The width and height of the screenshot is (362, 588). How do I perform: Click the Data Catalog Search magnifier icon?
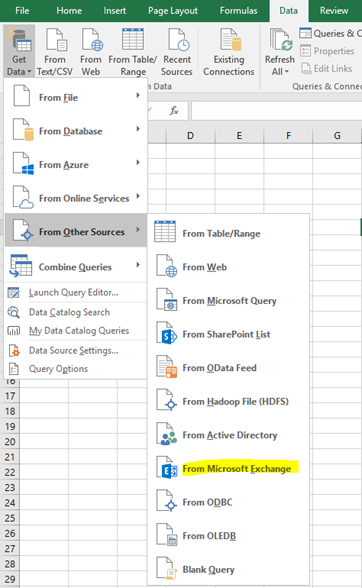click(14, 312)
